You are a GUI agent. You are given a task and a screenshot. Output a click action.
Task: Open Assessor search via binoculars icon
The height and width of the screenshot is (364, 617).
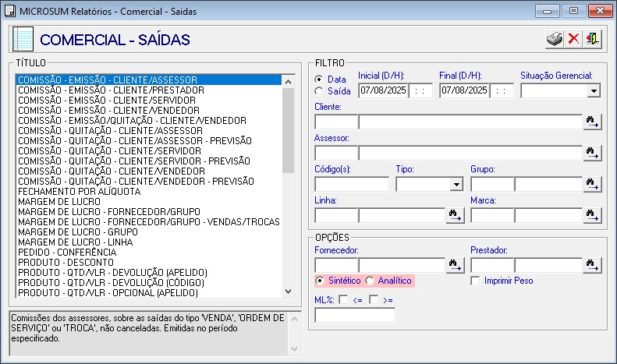pyautogui.click(x=592, y=153)
